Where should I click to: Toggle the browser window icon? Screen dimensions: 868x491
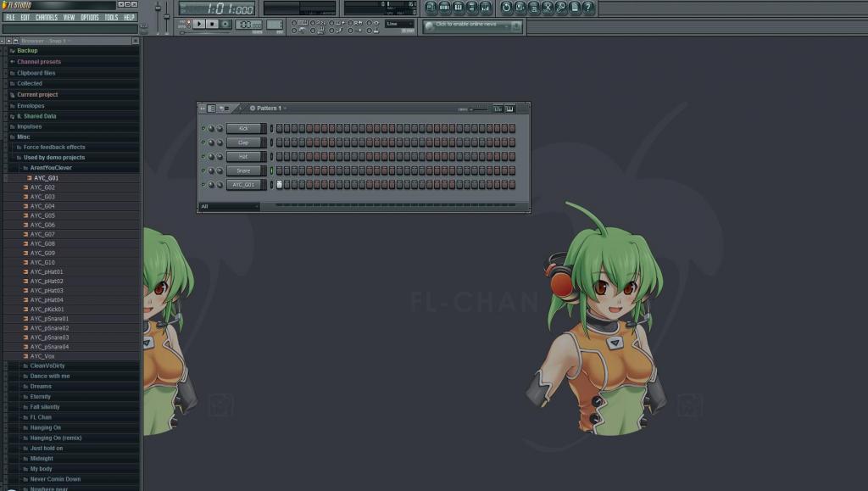click(x=471, y=8)
